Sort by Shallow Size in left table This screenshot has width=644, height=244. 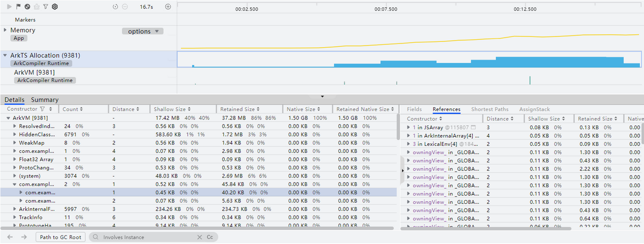click(172, 109)
